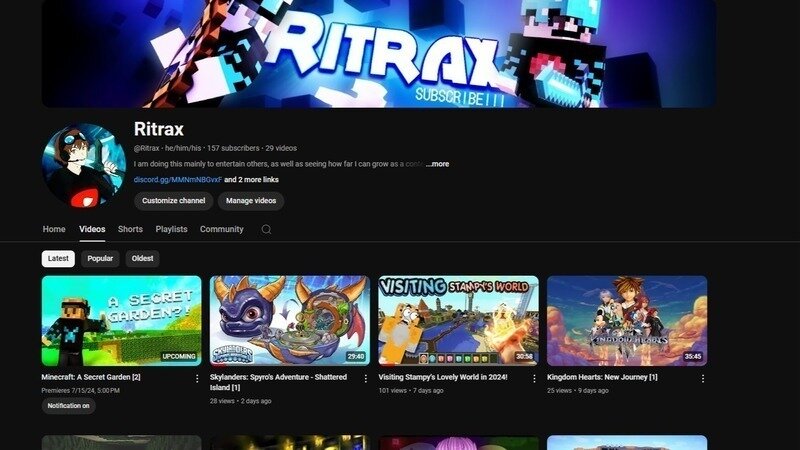Viewport: 800px width, 450px height.
Task: Play the Kingdom Hearts video thumbnail
Action: click(x=626, y=320)
